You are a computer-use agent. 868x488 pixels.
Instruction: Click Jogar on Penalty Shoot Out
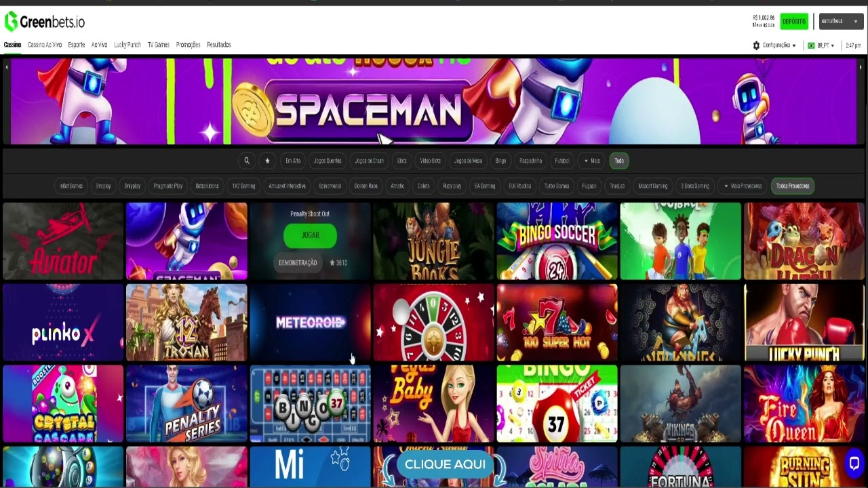point(310,235)
